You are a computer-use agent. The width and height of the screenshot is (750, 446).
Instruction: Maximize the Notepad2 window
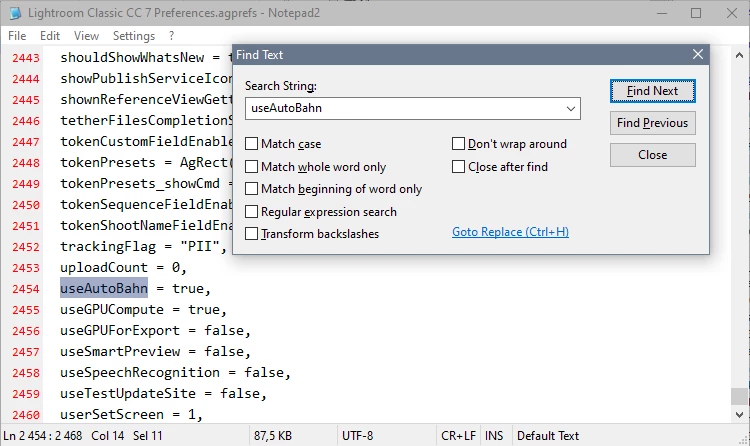pos(696,13)
